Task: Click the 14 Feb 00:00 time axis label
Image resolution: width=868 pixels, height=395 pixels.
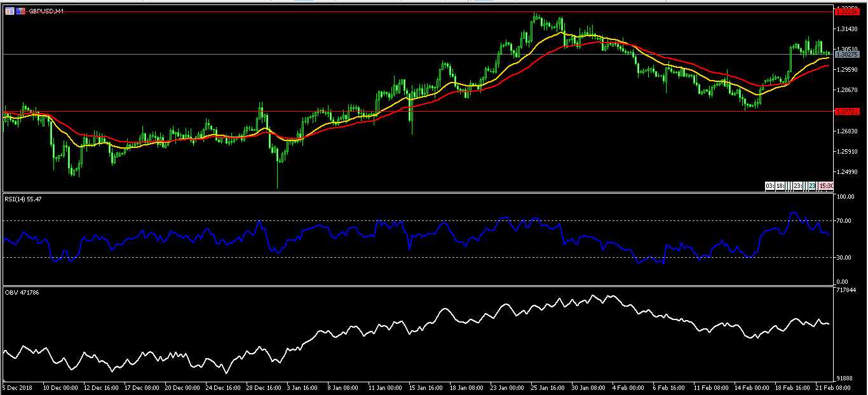Action: coord(752,387)
